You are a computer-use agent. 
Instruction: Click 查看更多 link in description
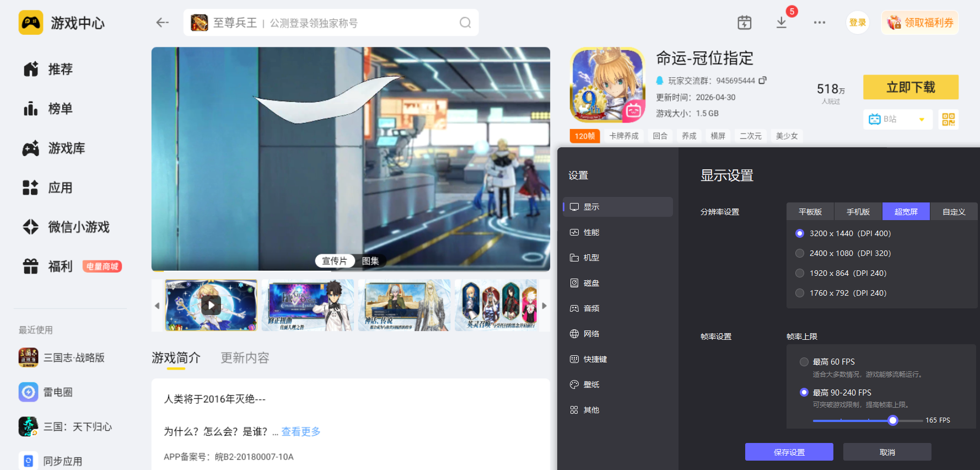pos(301,431)
